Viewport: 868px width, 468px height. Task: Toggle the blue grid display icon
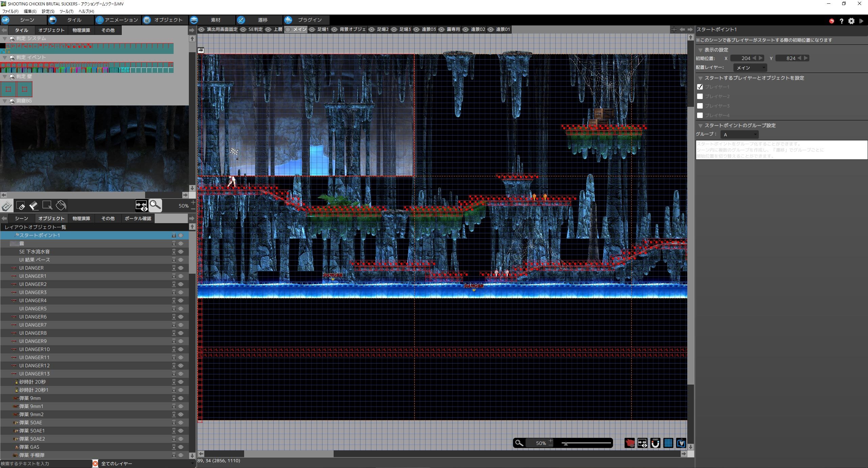click(668, 443)
